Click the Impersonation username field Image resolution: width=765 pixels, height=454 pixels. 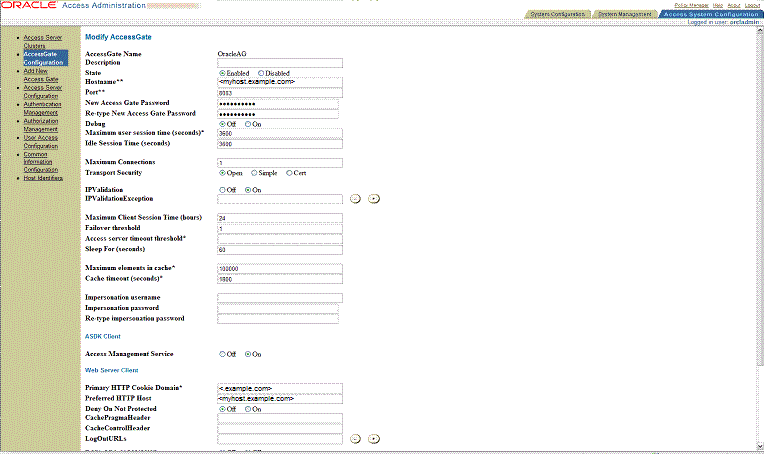280,298
